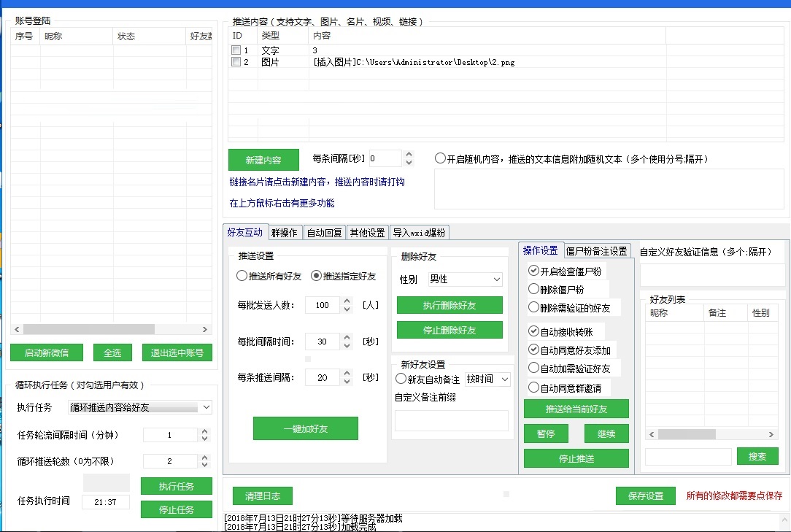Screen dimensions: 791x532
Task: Open the 按时间 dropdown for new friend remarks
Action: 487,379
